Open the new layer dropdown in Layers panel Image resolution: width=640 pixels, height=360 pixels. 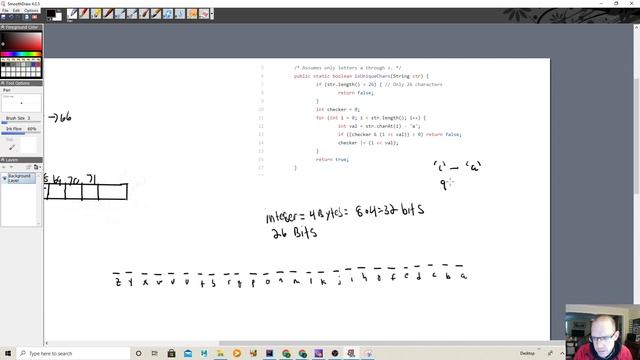36,167
